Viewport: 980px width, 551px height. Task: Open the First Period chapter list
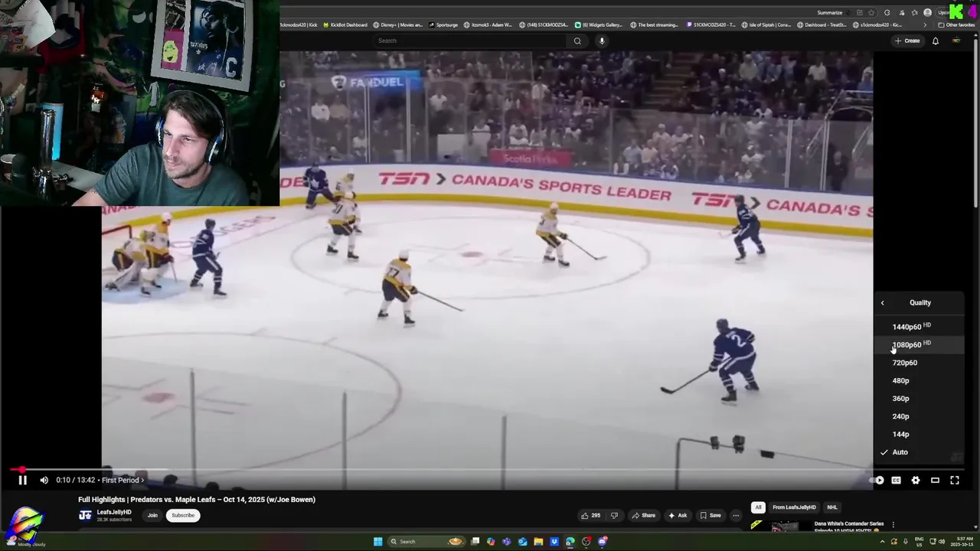pos(122,480)
